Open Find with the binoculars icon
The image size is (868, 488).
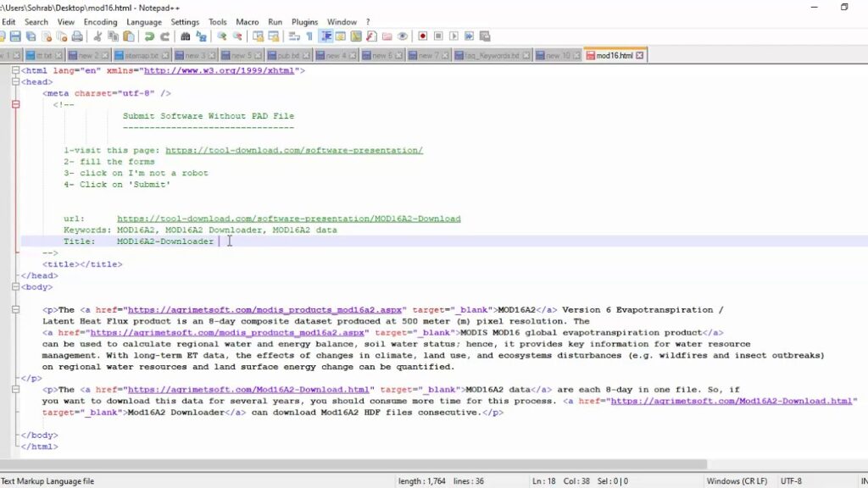point(186,36)
